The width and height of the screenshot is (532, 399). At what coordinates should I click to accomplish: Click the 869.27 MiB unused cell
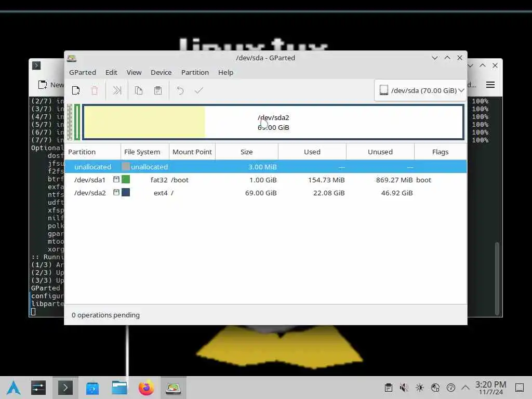[x=394, y=180]
